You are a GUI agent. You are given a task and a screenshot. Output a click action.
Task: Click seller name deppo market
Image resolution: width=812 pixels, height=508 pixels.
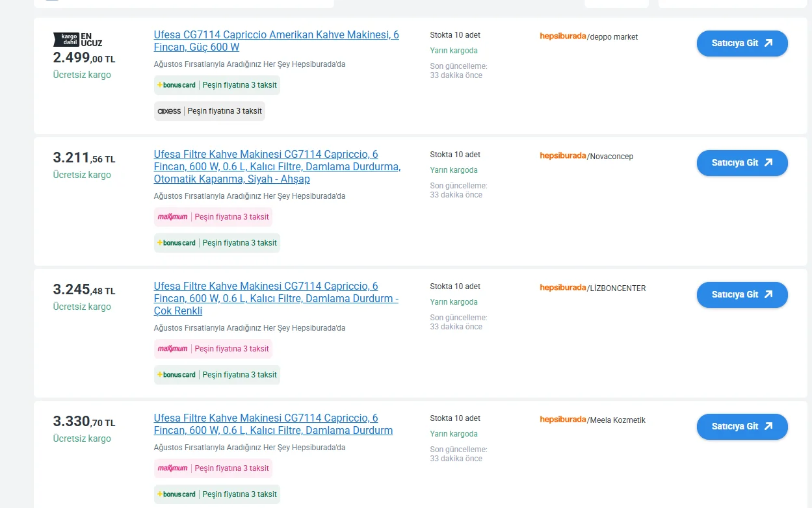click(x=614, y=37)
